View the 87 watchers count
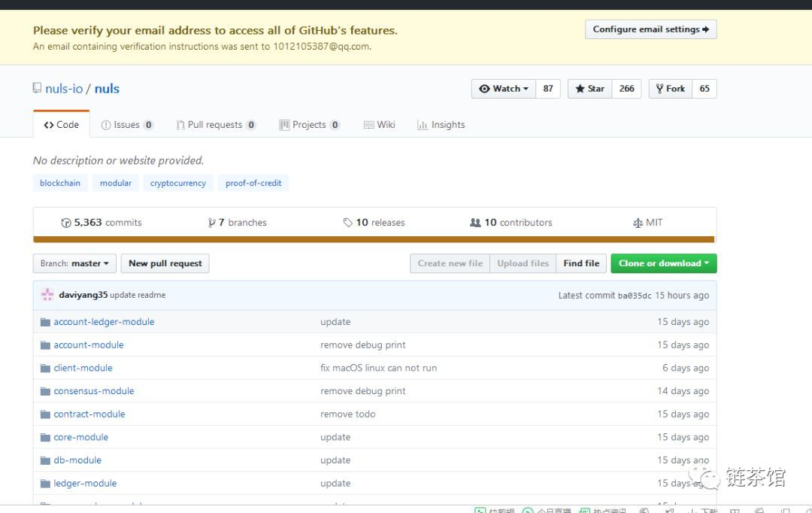This screenshot has height=513, width=812. click(x=548, y=89)
